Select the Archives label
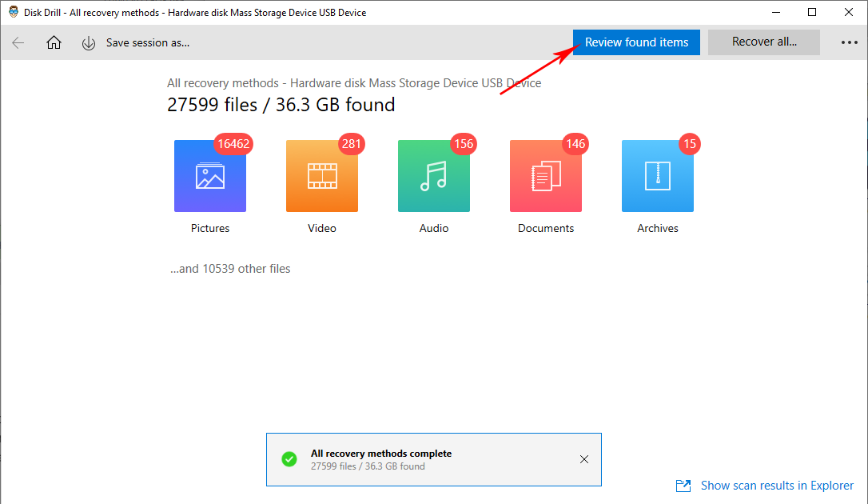This screenshot has height=504, width=868. (658, 228)
